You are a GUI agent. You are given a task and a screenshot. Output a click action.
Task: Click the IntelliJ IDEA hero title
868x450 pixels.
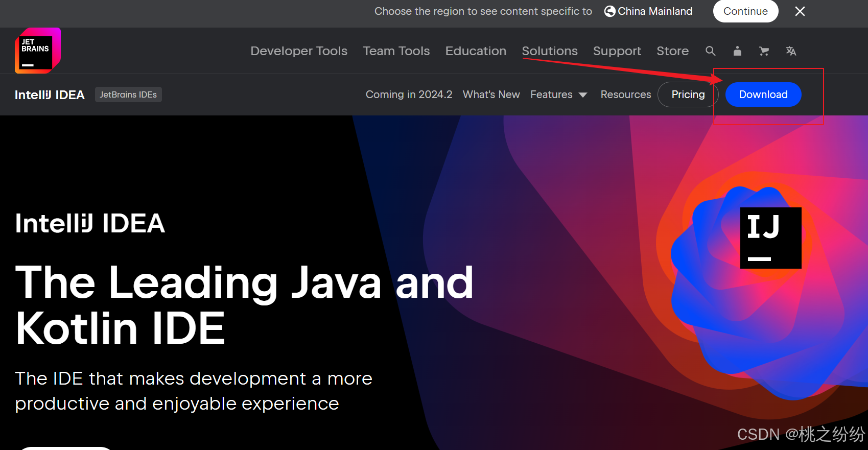click(90, 223)
